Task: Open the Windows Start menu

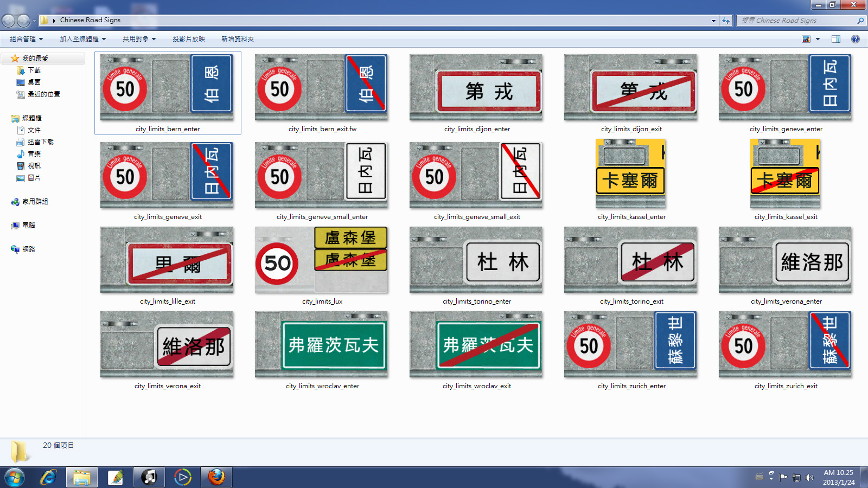Action: pos(15,477)
